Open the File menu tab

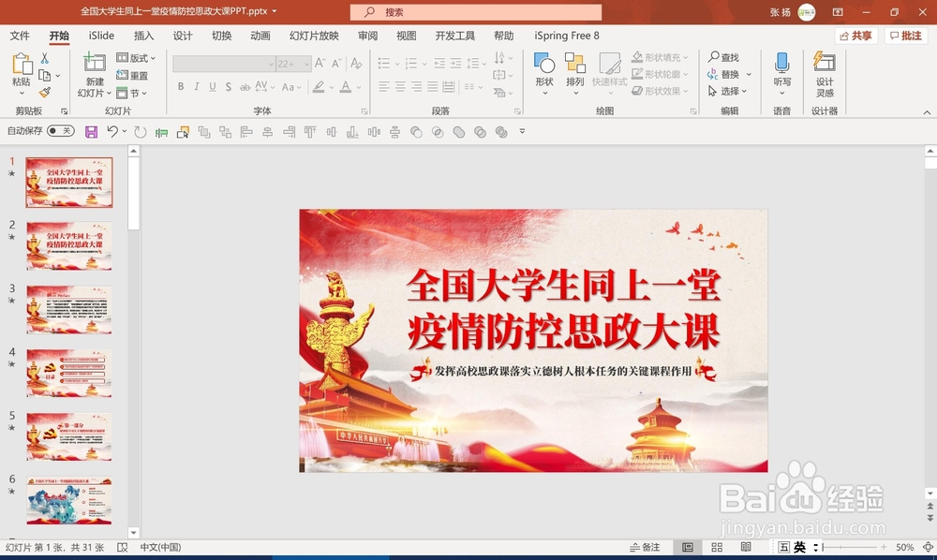(x=20, y=36)
